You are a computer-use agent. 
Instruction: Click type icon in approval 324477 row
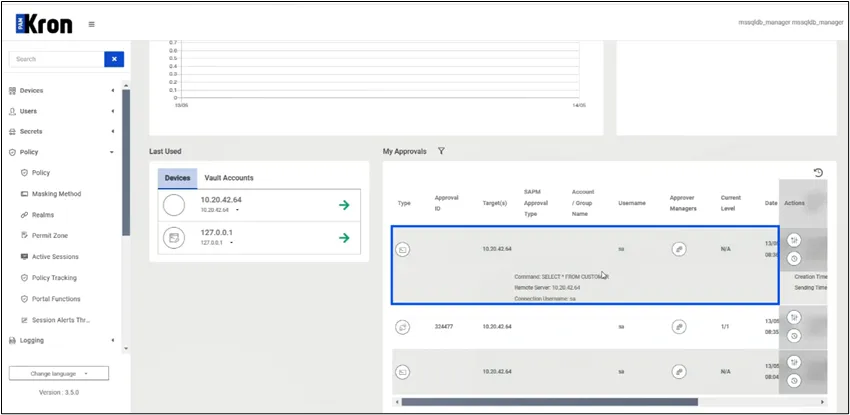point(402,327)
